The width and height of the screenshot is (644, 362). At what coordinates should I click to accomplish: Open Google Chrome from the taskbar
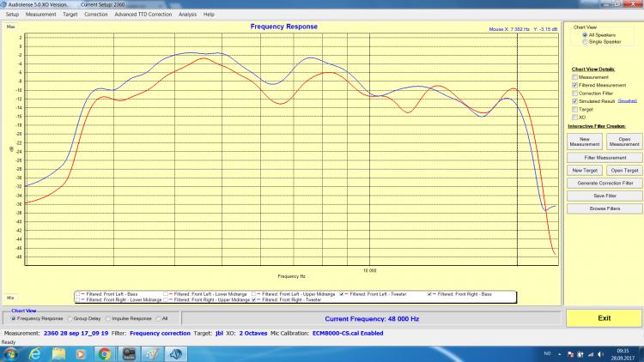pyautogui.click(x=103, y=353)
